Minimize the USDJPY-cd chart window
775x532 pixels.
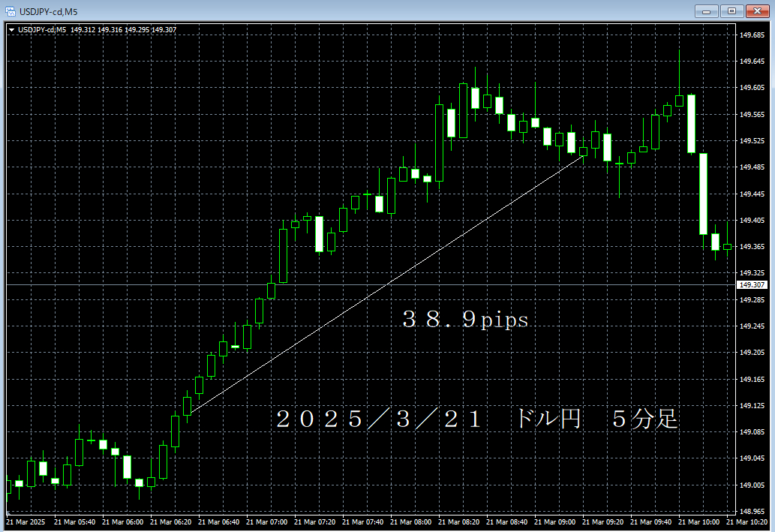706,11
